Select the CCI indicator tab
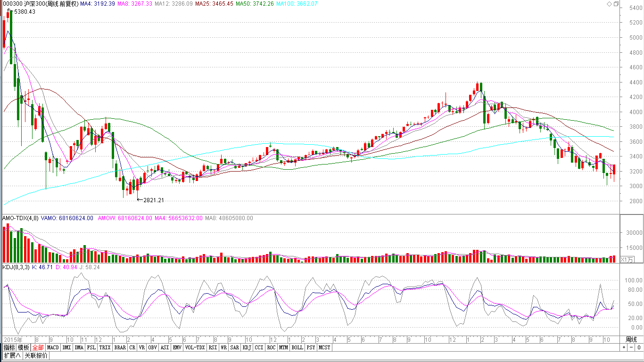This screenshot has width=644, height=362. tap(259, 347)
